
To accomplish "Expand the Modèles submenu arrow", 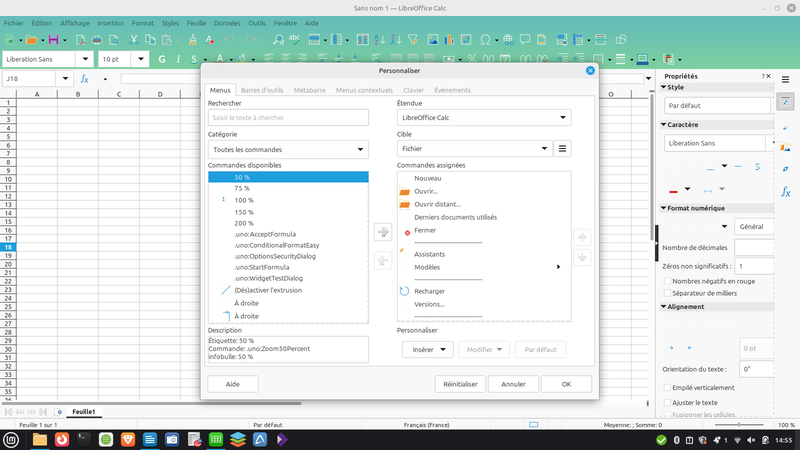I will [x=558, y=267].
